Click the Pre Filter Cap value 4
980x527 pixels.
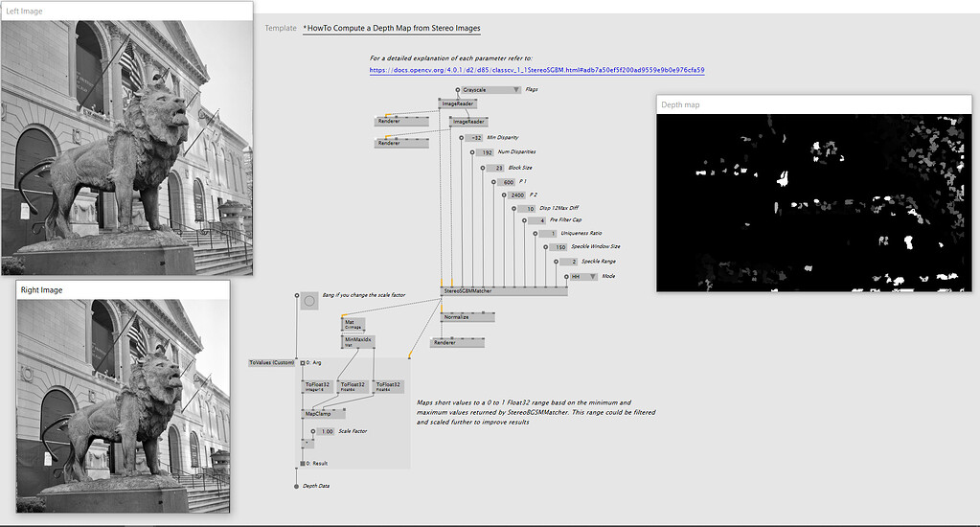click(538, 220)
